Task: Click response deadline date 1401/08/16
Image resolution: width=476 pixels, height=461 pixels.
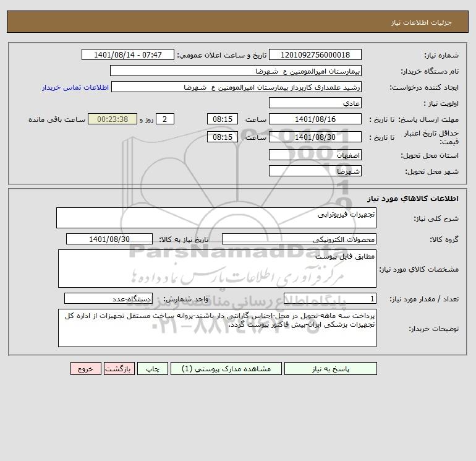Action: click(315, 119)
